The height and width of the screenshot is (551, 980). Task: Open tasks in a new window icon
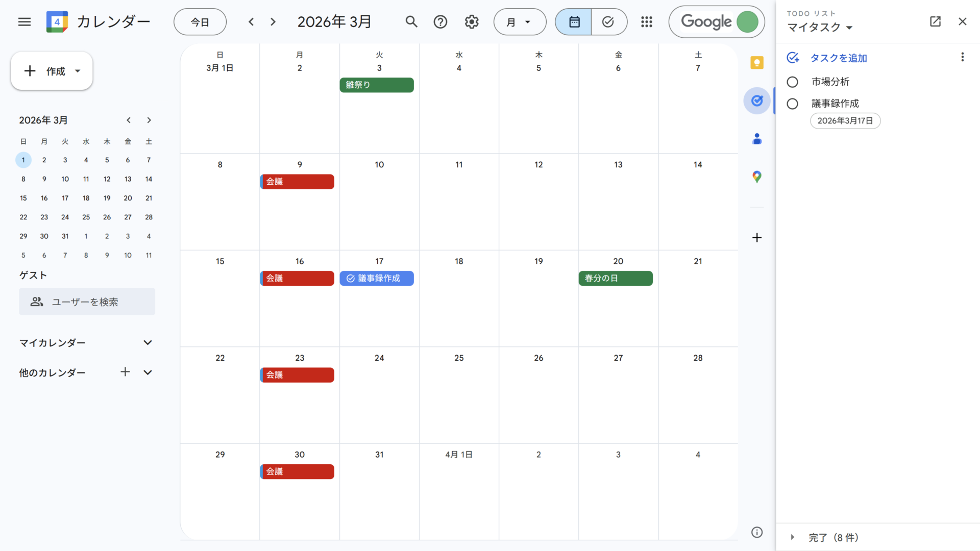[935, 21]
